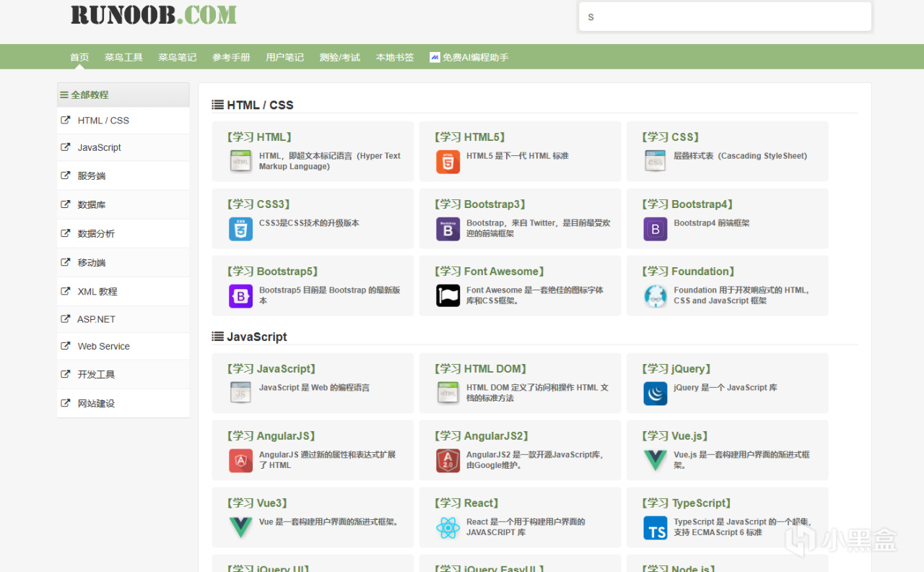Screen dimensions: 924x572
Task: Open 【学习 HTML DOM】 tutorial link
Action: coord(481,369)
